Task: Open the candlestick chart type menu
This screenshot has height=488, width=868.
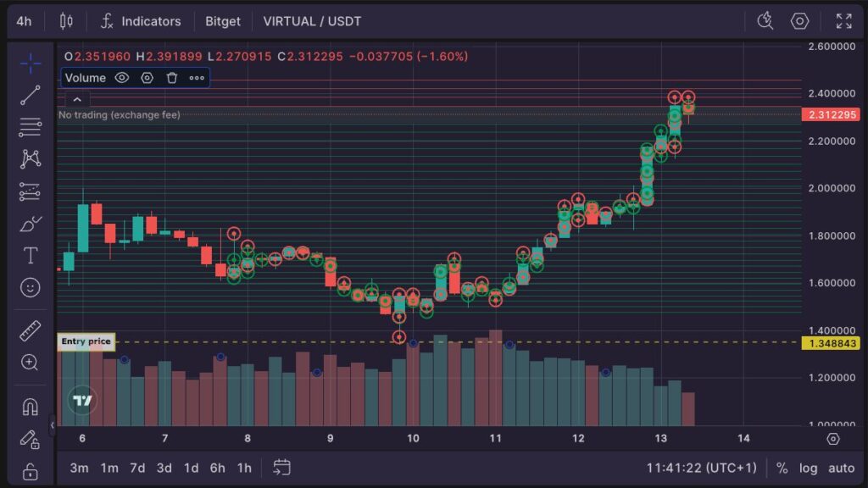Action: coord(67,21)
